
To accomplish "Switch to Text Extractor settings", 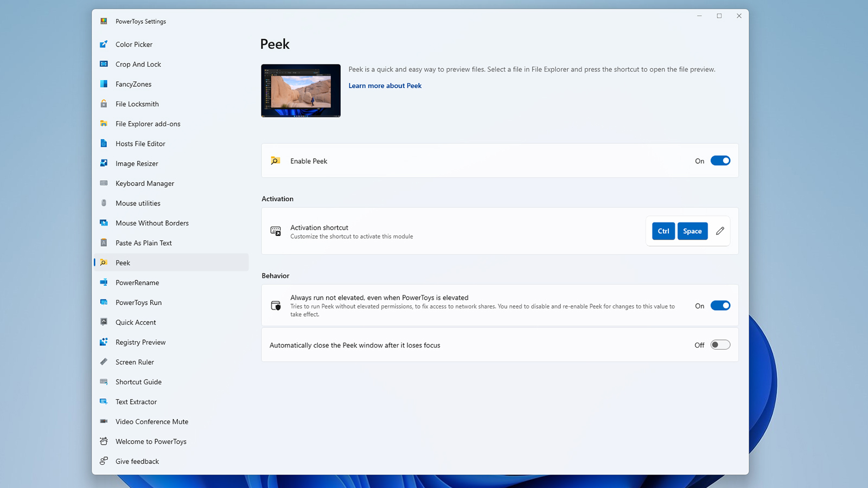I will [x=171, y=402].
